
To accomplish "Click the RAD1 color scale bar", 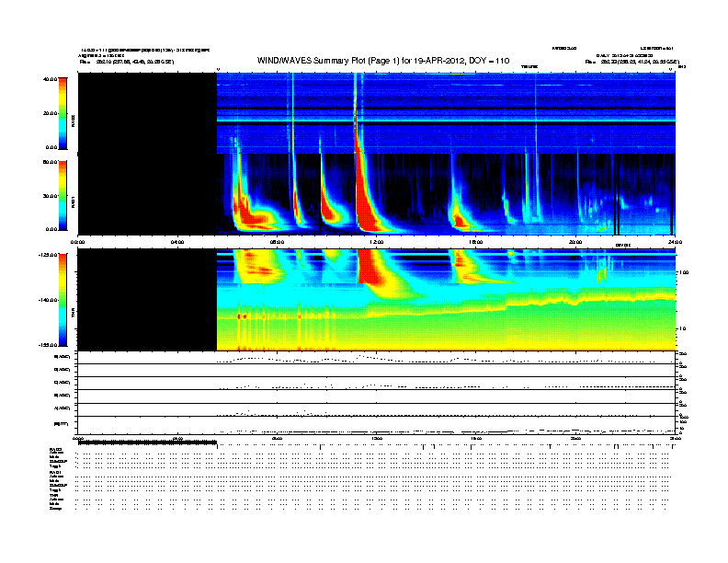I will click(x=63, y=195).
